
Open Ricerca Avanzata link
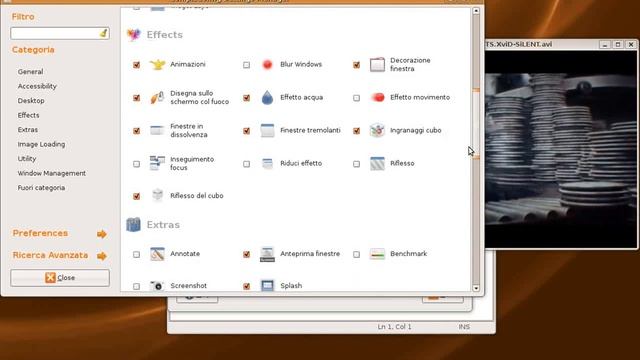[50, 256]
